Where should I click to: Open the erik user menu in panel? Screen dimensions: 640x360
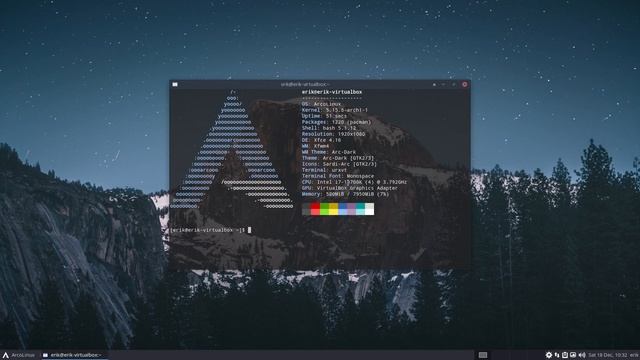coord(634,355)
